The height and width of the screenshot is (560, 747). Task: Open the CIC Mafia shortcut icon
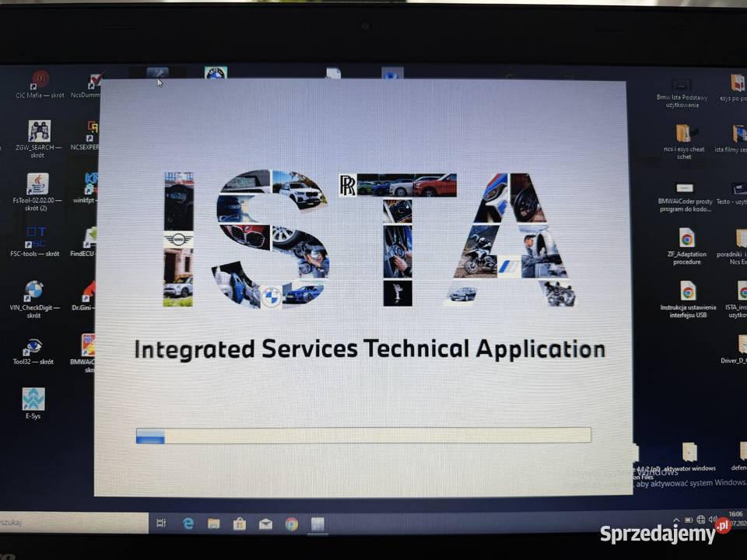click(40, 80)
